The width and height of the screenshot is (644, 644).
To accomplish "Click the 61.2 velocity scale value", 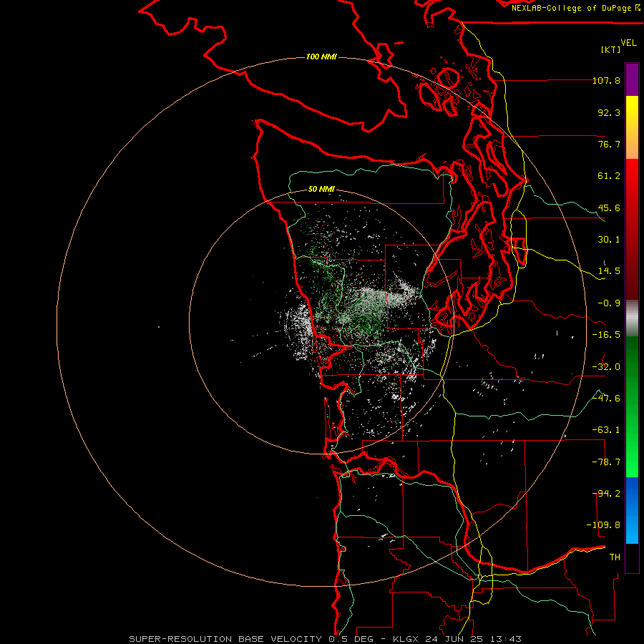I will click(x=609, y=176).
